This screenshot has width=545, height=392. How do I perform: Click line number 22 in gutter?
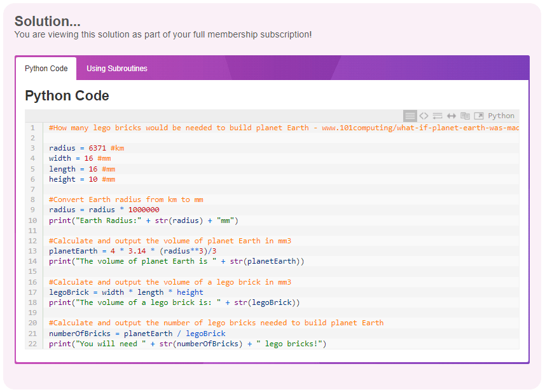coord(32,344)
